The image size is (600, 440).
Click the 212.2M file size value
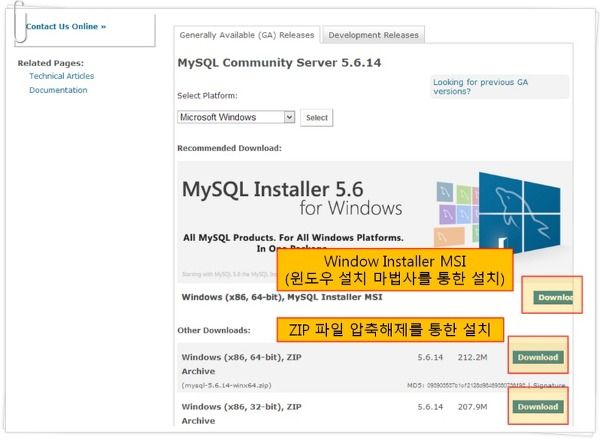473,357
